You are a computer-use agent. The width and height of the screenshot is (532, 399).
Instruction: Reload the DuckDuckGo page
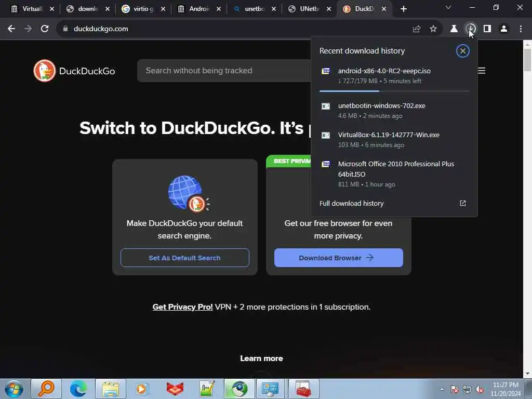45,29
